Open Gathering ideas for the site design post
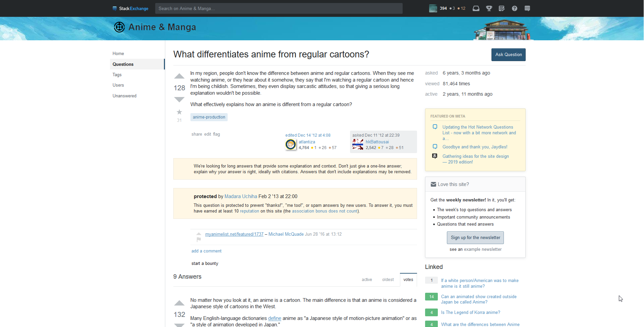 point(476,159)
